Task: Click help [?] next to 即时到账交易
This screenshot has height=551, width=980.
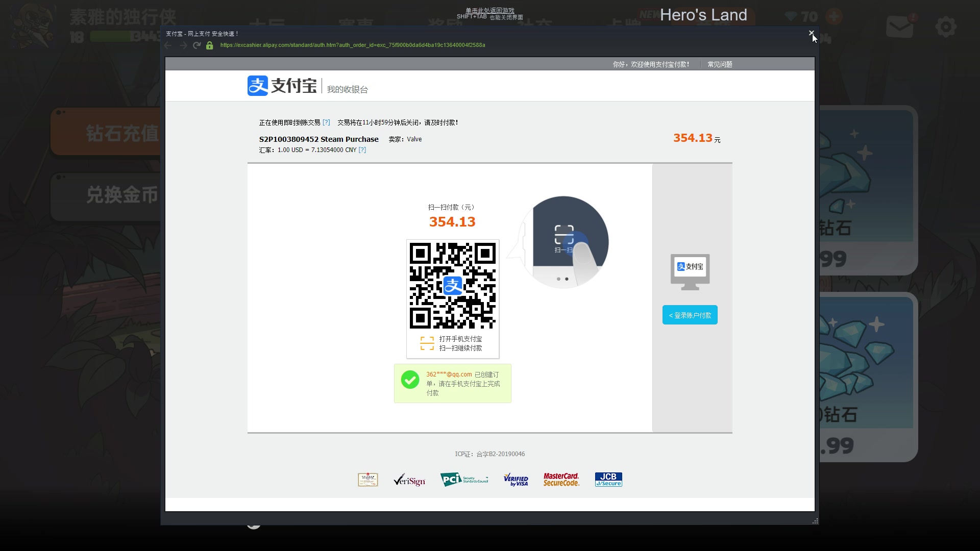Action: point(326,122)
